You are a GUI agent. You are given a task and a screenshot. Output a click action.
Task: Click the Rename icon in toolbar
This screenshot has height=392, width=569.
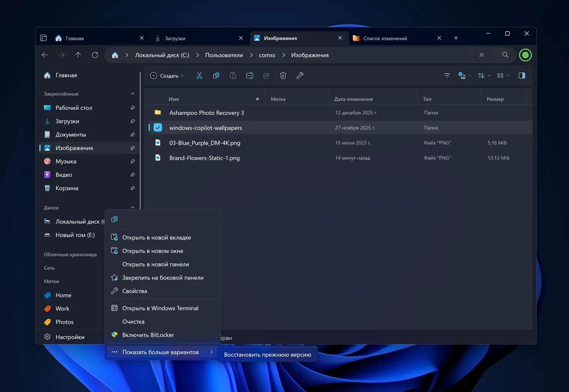(250, 76)
